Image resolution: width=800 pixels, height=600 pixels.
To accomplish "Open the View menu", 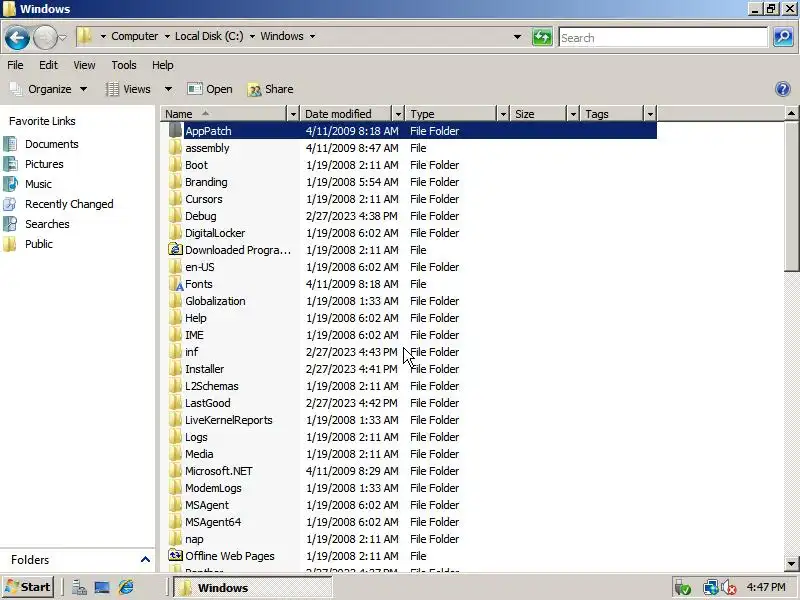I will point(84,65).
